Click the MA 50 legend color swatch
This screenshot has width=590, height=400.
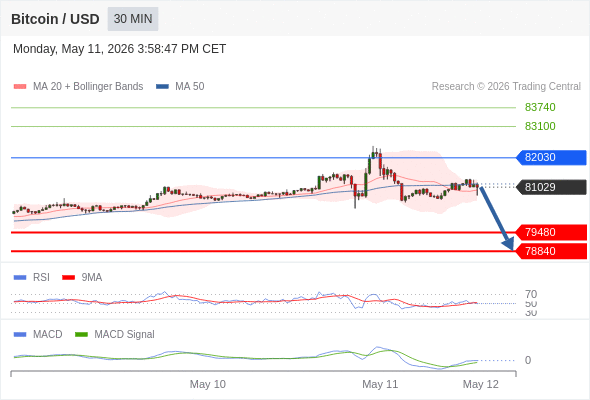point(162,87)
